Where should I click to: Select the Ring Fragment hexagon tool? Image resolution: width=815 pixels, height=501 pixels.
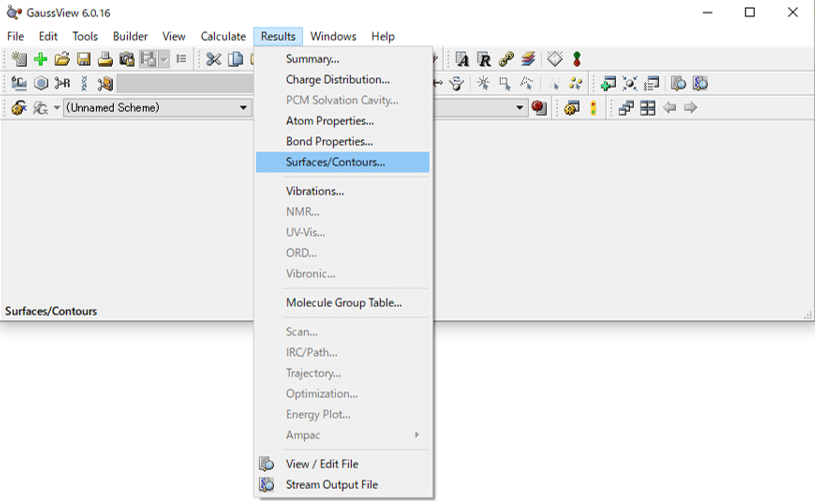pyautogui.click(x=41, y=83)
